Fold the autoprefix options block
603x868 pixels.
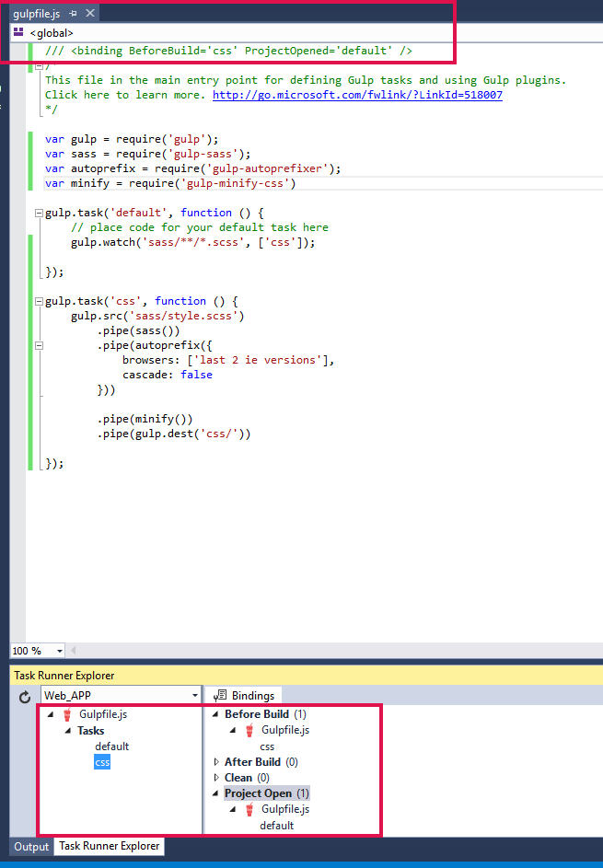38,345
